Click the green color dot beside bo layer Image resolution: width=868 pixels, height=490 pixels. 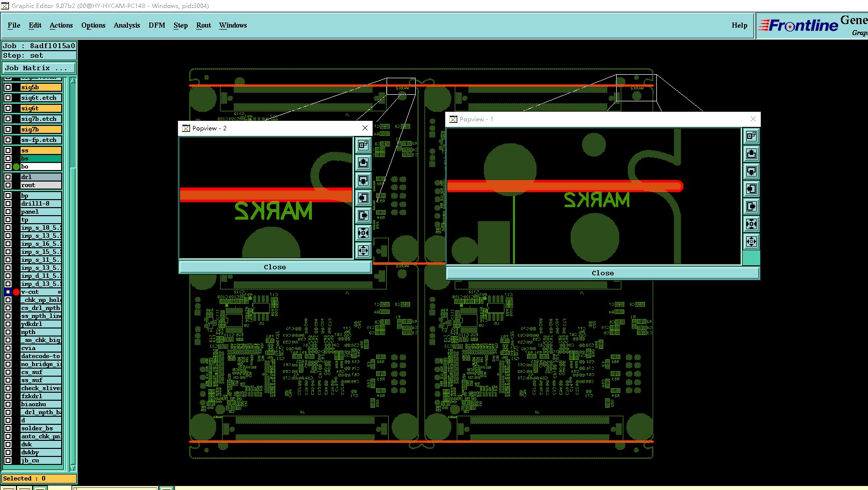(x=16, y=167)
